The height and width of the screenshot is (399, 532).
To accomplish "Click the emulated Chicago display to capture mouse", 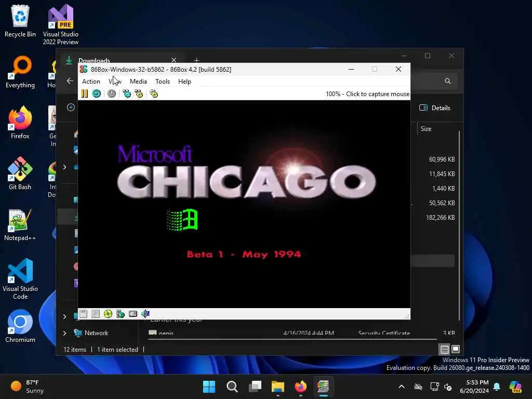I will point(244,204).
